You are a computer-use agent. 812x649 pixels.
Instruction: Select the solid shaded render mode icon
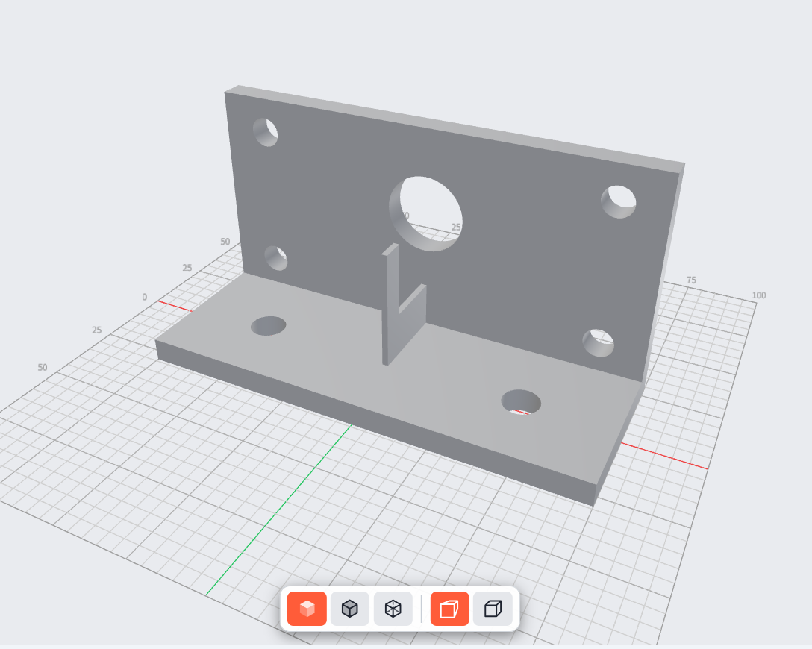click(307, 609)
